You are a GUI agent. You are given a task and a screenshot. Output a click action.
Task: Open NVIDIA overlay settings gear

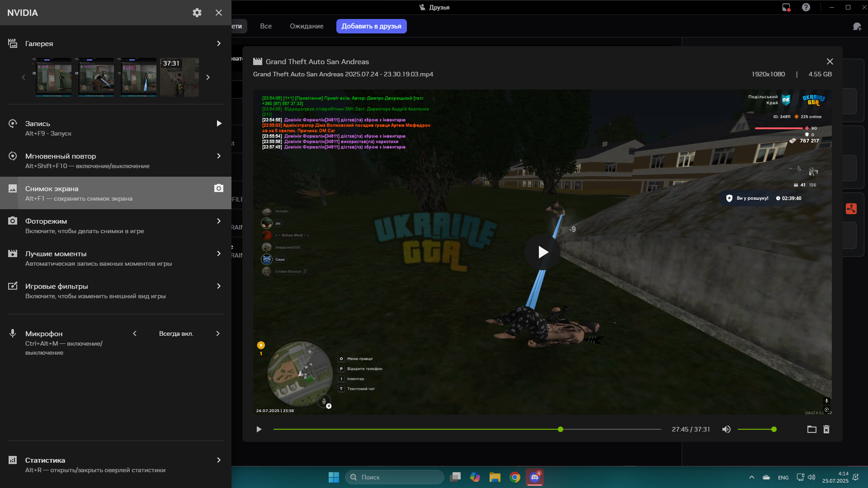[x=197, y=13]
